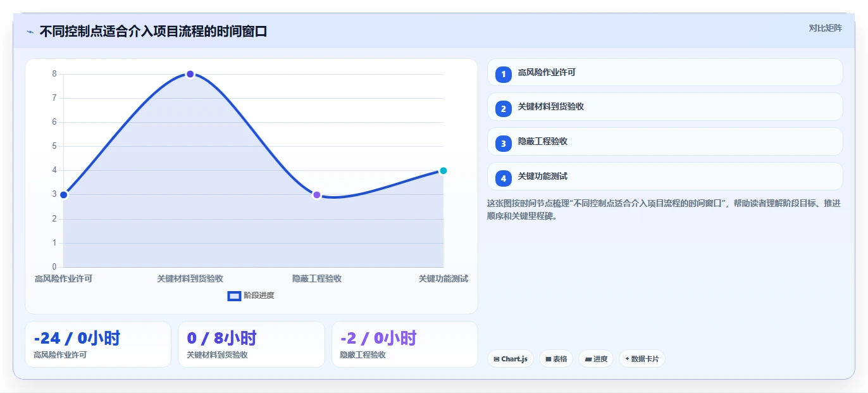Viewport: 868px width, 393px height.
Task: Click the x-axis label 关键材料到货验收
Action: [190, 278]
